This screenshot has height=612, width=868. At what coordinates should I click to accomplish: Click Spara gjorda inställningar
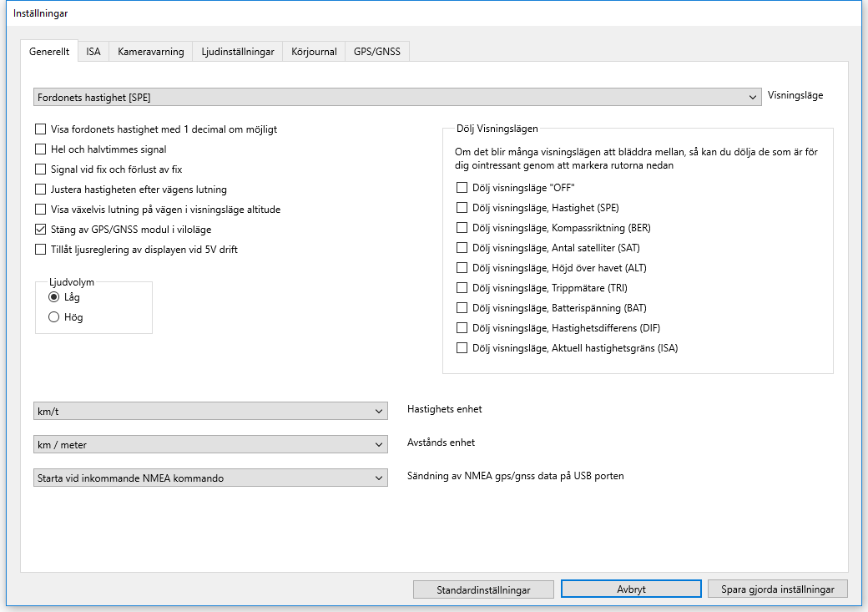(777, 589)
